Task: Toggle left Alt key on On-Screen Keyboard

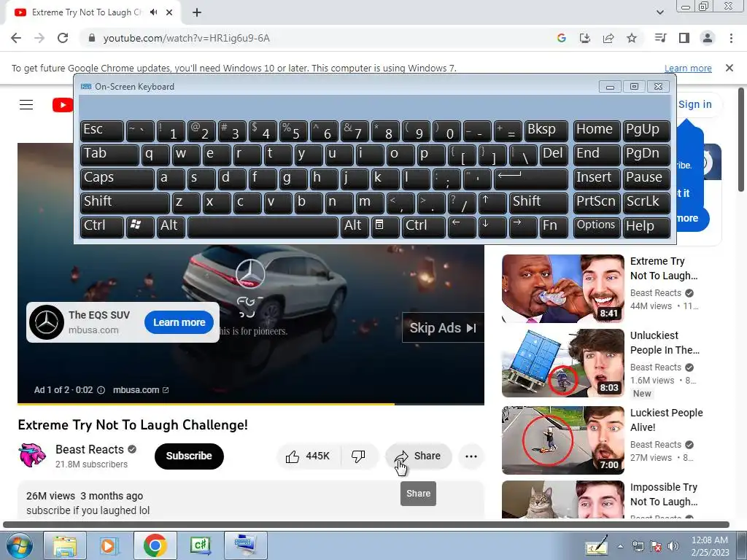Action: click(x=170, y=227)
